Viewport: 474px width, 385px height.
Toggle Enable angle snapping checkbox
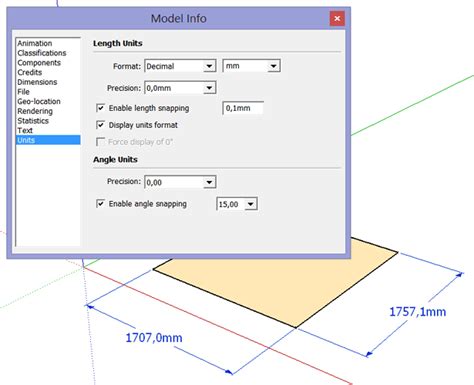(x=100, y=204)
